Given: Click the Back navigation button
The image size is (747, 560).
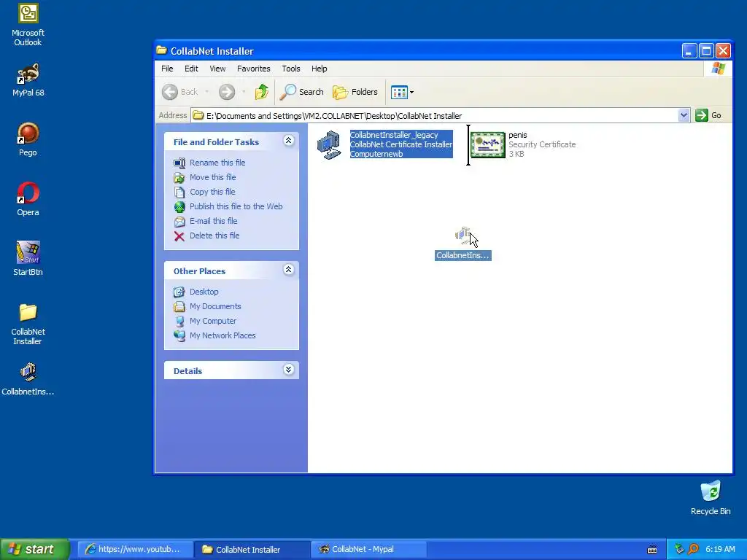Looking at the screenshot, I should tap(180, 92).
